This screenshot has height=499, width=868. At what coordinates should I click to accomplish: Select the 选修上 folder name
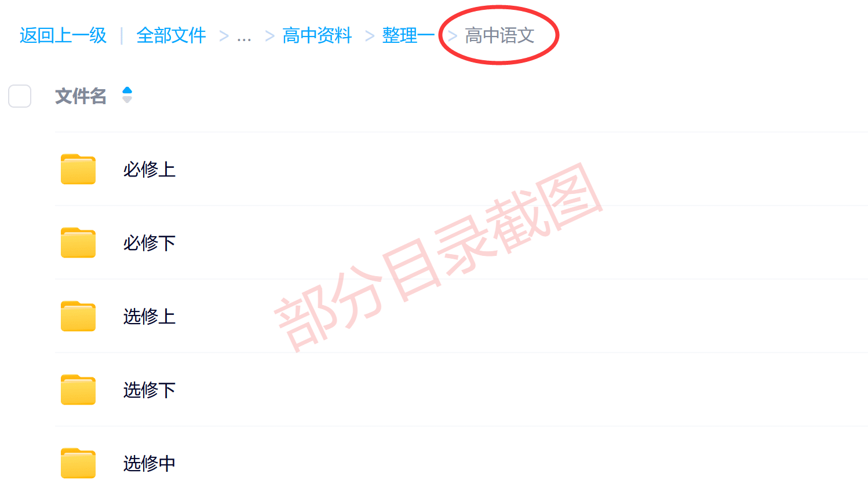149,317
